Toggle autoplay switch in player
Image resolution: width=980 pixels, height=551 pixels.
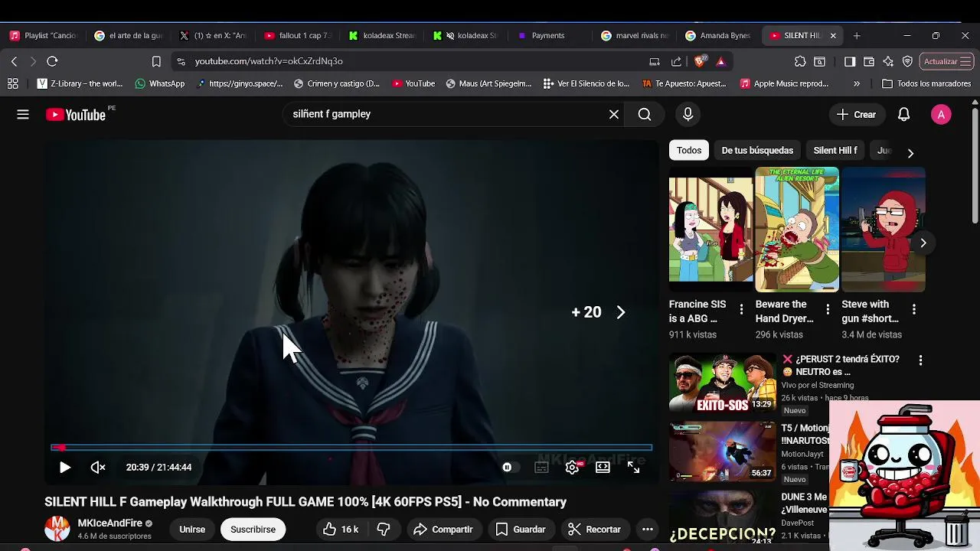click(x=511, y=467)
